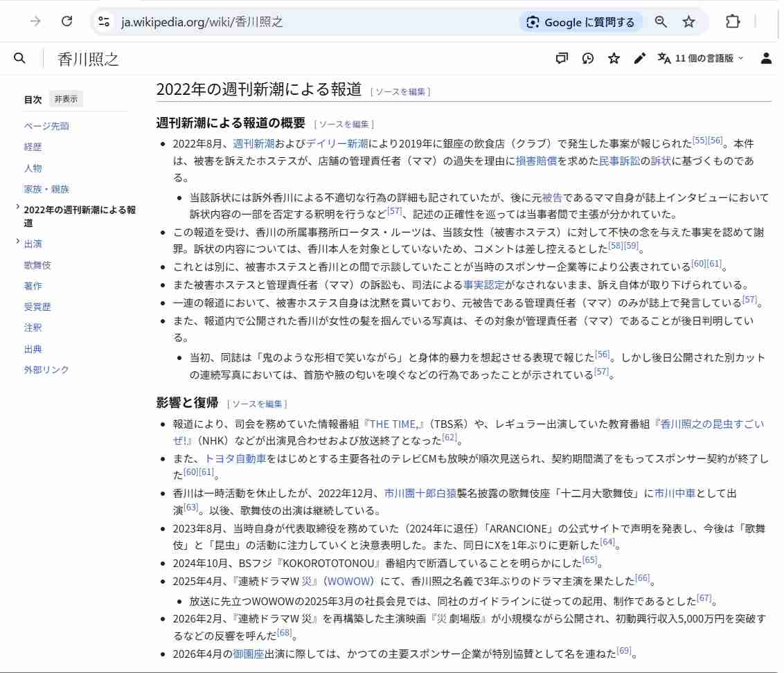The width and height of the screenshot is (784, 673).
Task: Jump to 外部リンク section in contents
Action: tap(46, 370)
